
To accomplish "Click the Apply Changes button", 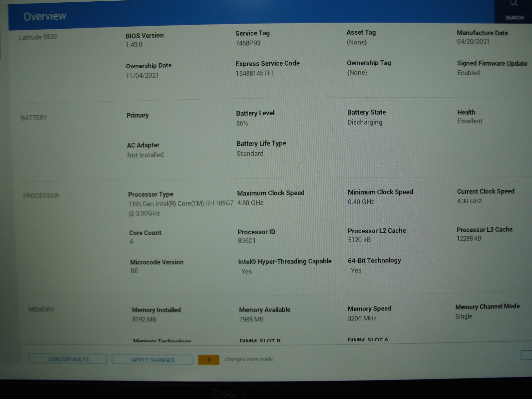I will pyautogui.click(x=152, y=360).
